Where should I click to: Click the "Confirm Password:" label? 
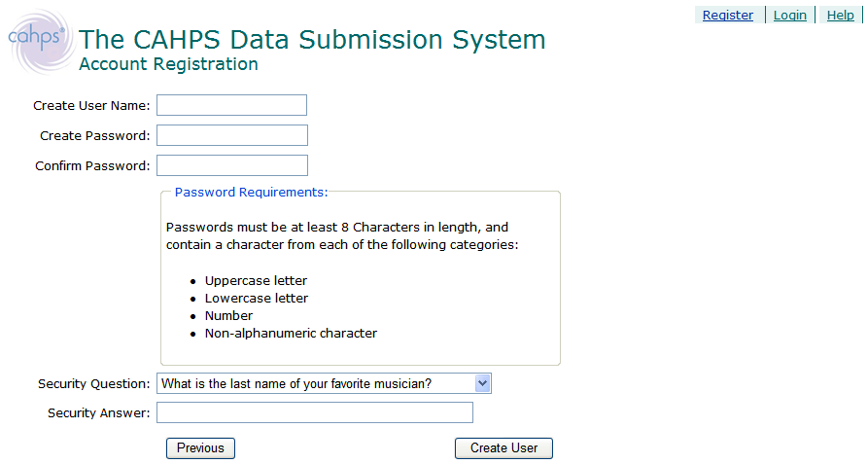[92, 166]
